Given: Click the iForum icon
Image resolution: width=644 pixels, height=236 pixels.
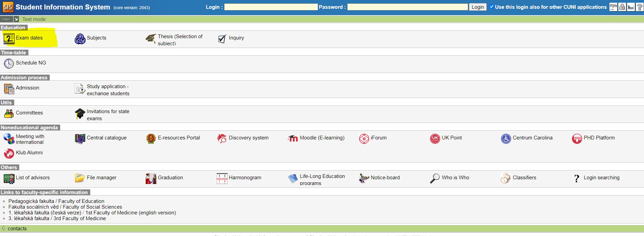Looking at the screenshot, I should (364, 138).
